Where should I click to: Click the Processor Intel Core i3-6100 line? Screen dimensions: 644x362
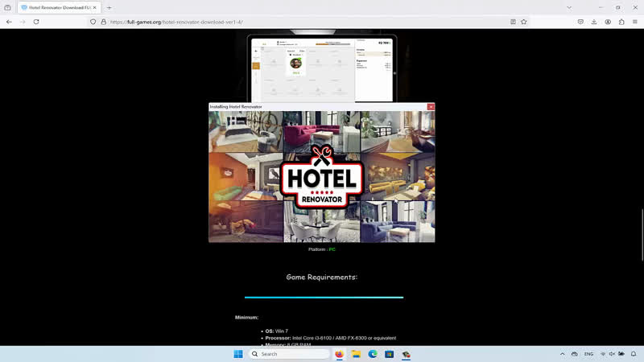[331, 338]
